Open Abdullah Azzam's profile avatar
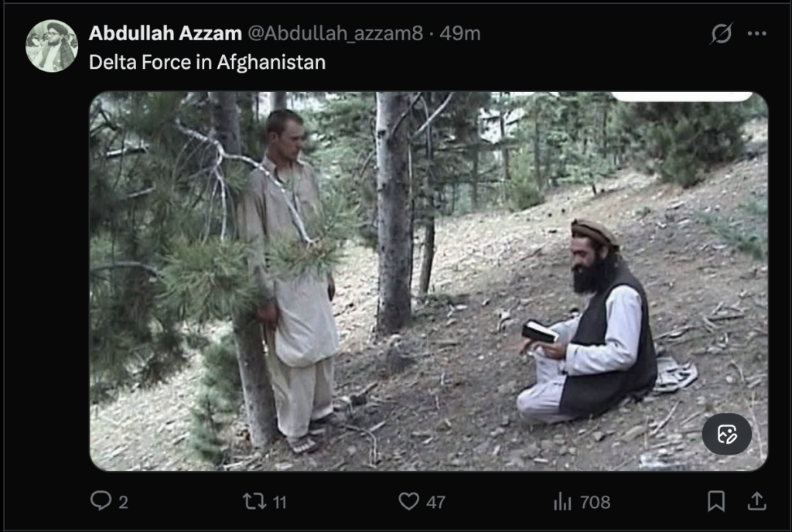The height and width of the screenshot is (532, 792). [52, 46]
